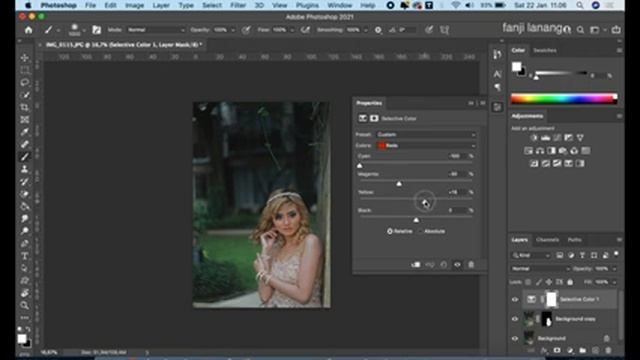Select the Crop tool
Image resolution: width=640 pixels, height=360 pixels.
click(25, 107)
